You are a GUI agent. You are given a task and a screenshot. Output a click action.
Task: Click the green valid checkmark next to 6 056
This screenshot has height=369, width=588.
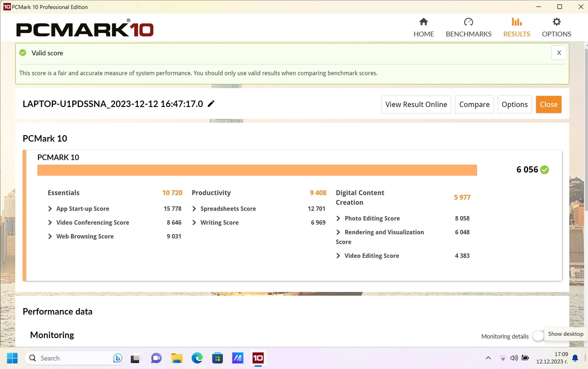pos(545,170)
